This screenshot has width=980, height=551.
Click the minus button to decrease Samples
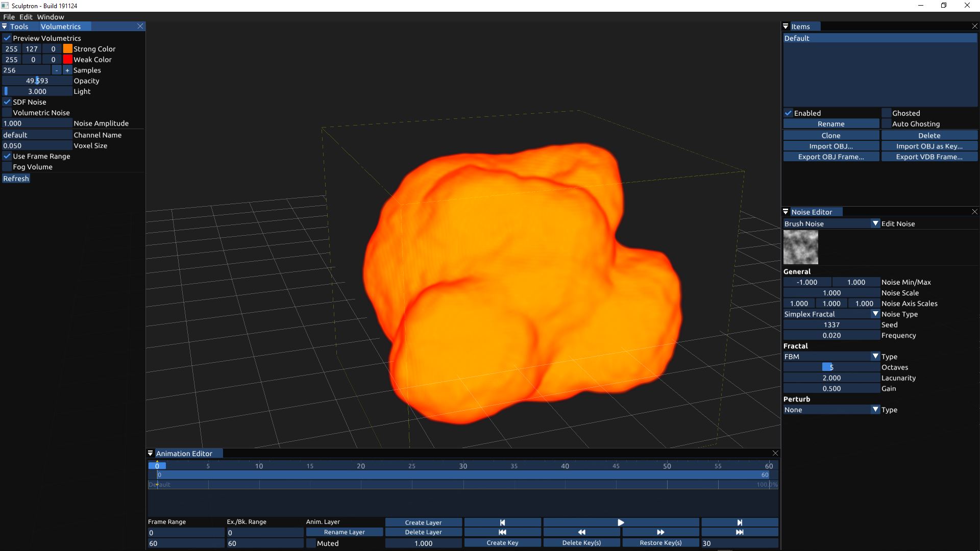[57, 70]
